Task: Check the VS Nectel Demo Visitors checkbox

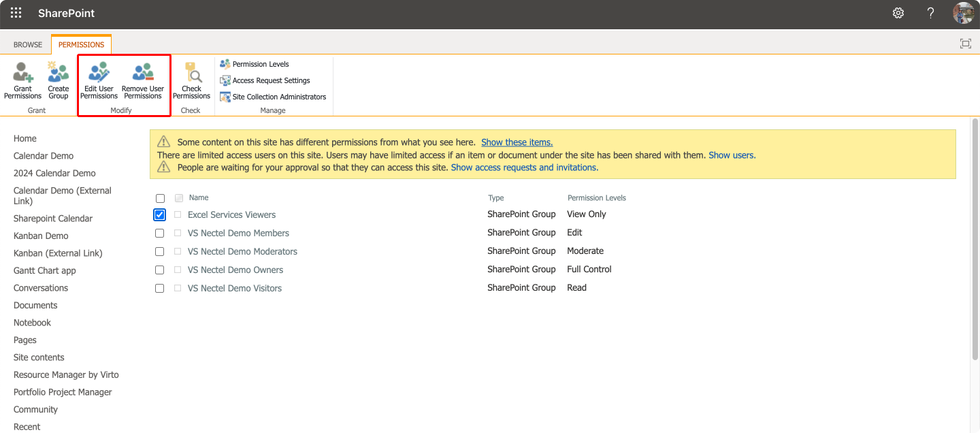Action: 159,289
